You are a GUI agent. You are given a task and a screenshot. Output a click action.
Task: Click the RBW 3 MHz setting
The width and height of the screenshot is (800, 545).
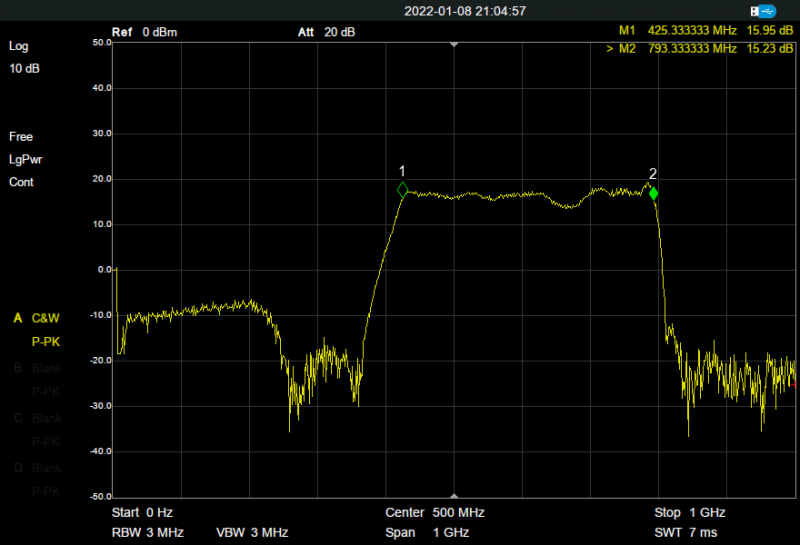pyautogui.click(x=147, y=533)
